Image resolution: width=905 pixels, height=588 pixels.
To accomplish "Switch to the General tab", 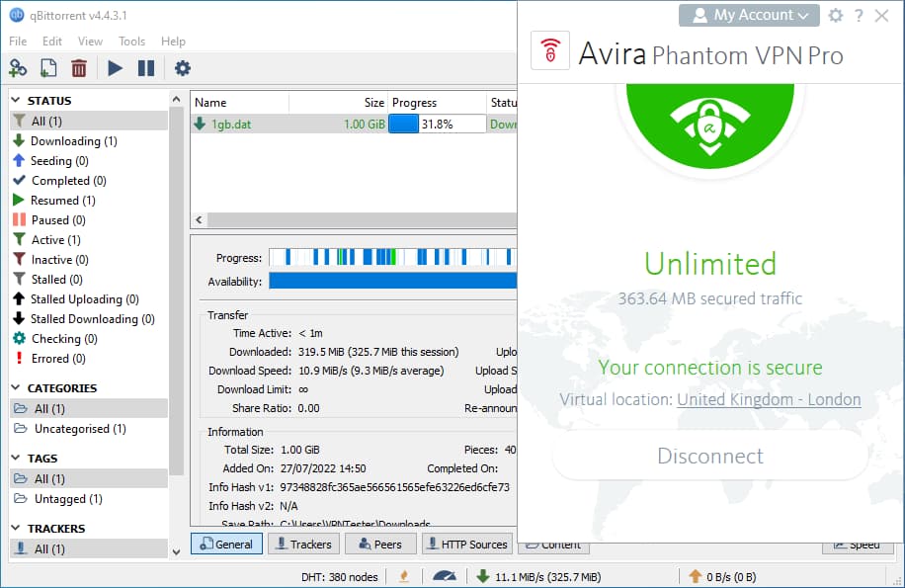I will tap(226, 545).
